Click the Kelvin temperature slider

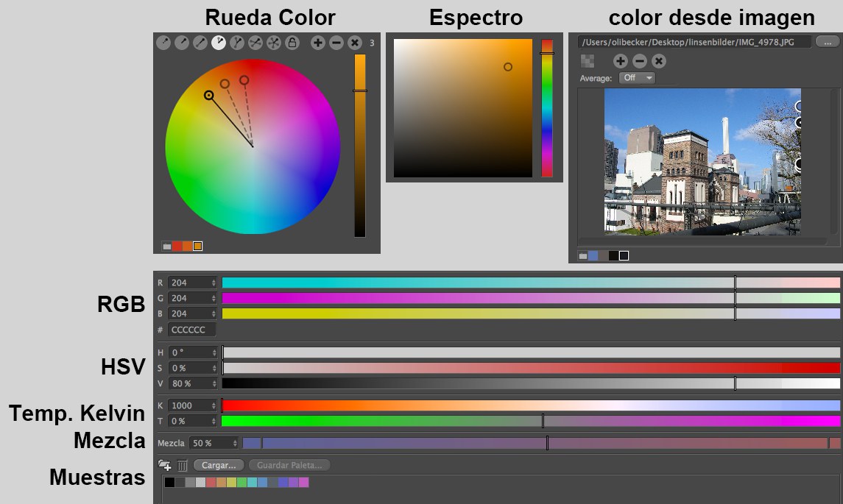(530, 405)
